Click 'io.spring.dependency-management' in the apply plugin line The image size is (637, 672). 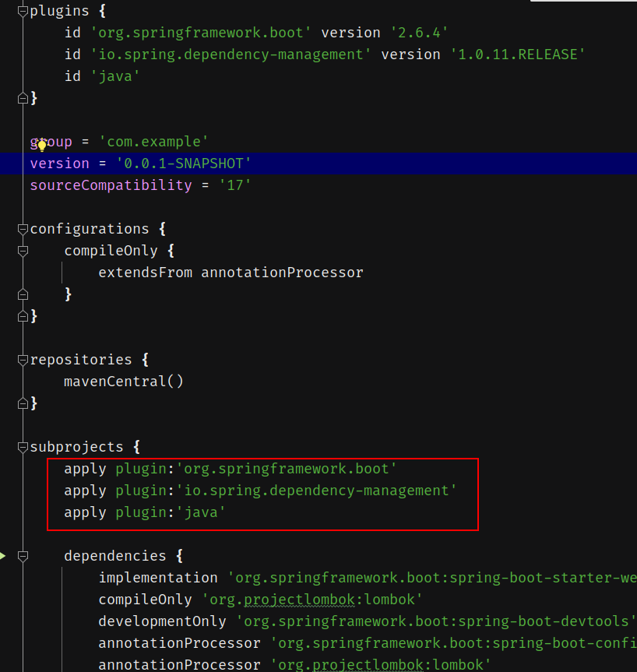coord(316,491)
